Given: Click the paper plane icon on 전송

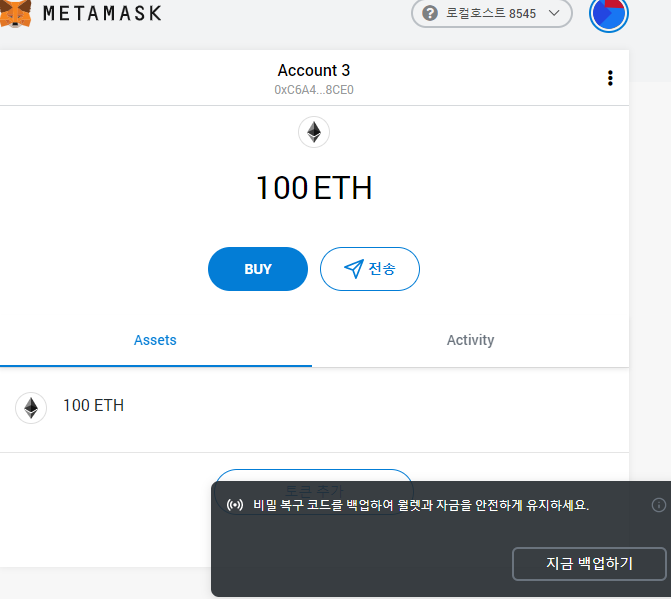Looking at the screenshot, I should point(354,269).
